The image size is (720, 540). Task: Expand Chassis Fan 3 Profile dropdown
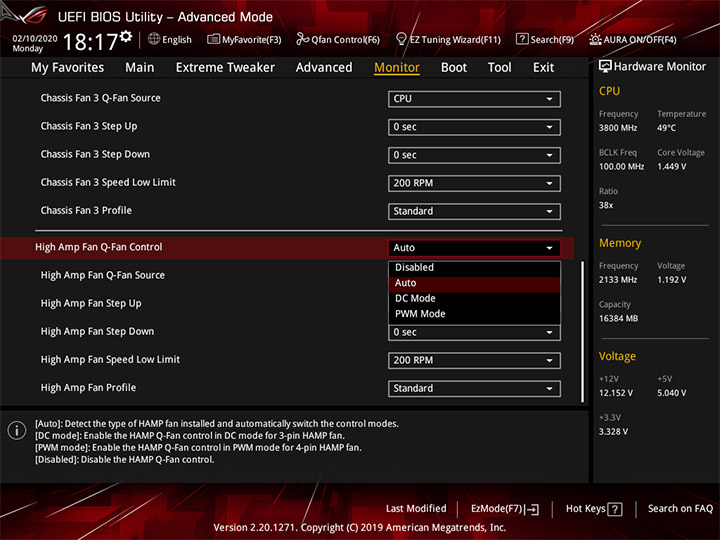pyautogui.click(x=474, y=211)
